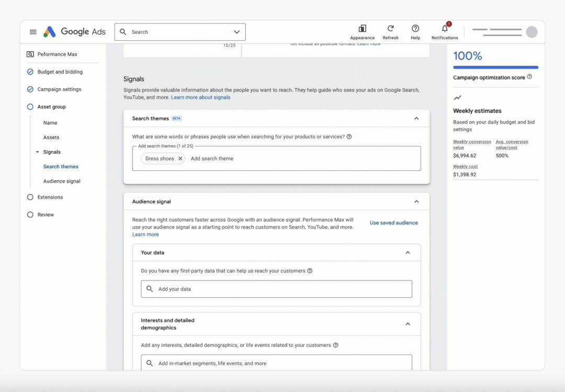The image size is (565, 392).
Task: Open the Learn more link under Audience signal
Action: click(x=145, y=234)
